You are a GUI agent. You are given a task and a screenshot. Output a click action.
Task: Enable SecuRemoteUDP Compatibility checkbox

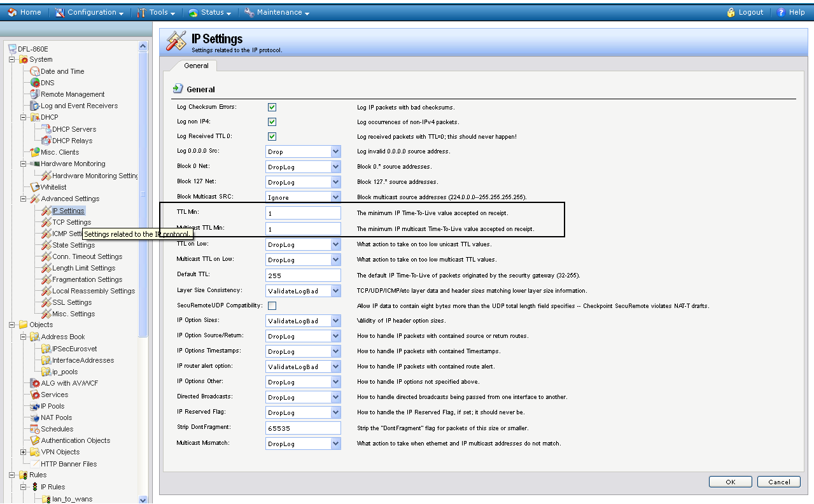pos(272,305)
